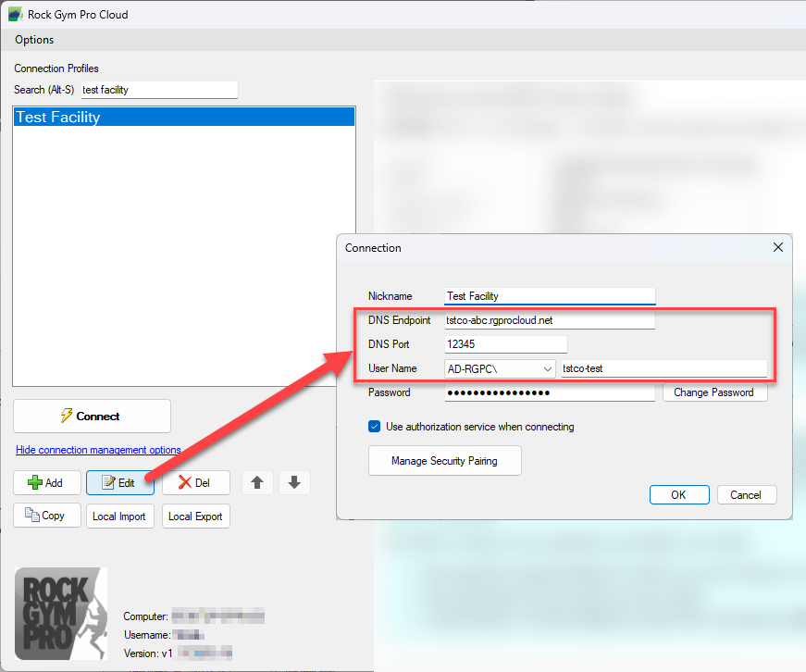806x672 pixels.
Task: Click the Local Import button
Action: (119, 516)
